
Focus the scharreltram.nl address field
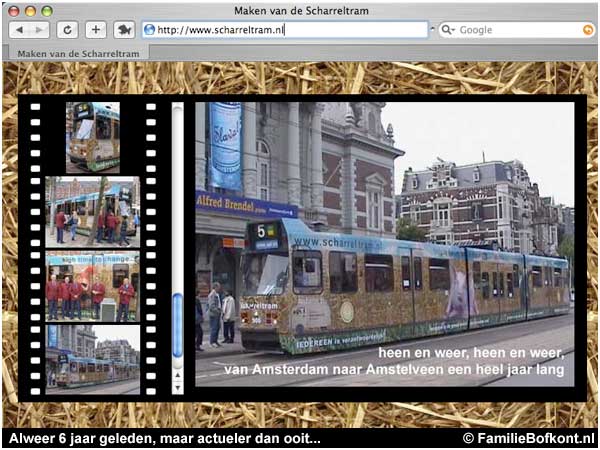pos(285,30)
